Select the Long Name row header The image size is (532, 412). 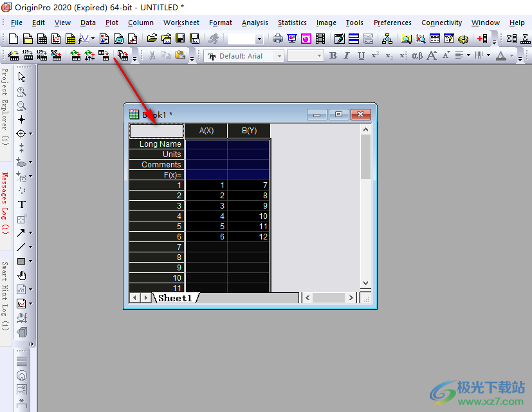157,144
